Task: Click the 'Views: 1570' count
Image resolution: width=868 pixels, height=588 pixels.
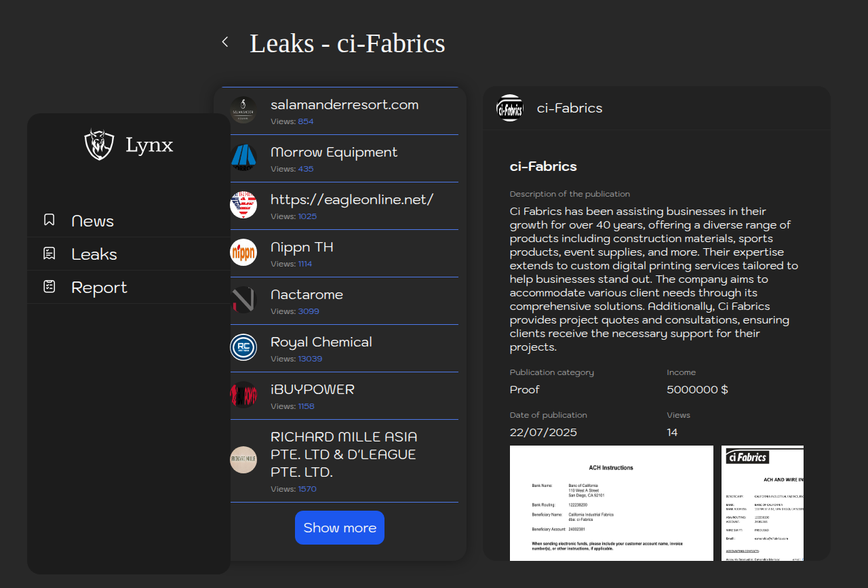Action: point(294,489)
